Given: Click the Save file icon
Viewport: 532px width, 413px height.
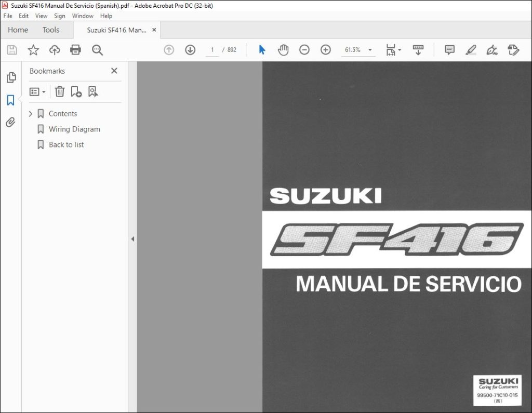Looking at the screenshot, I should click(12, 50).
